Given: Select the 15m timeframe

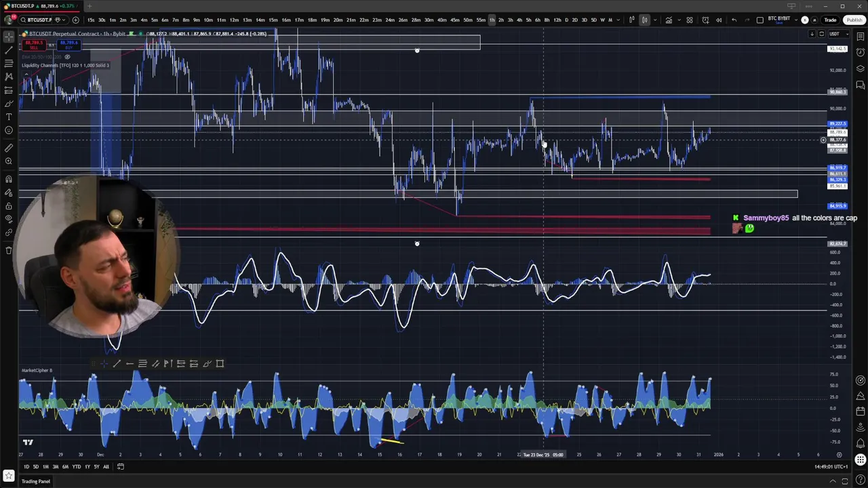Looking at the screenshot, I should 273,20.
